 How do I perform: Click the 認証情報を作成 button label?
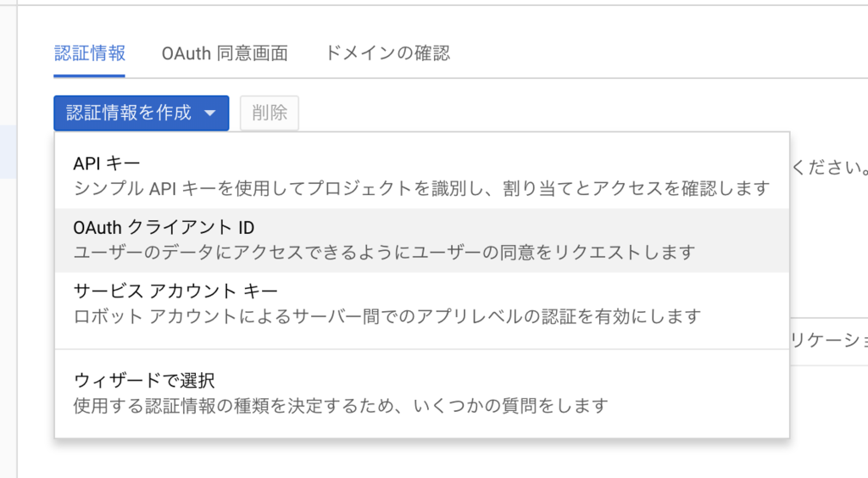(129, 113)
